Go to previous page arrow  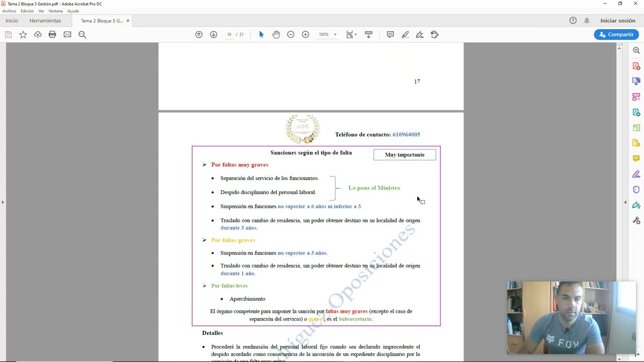[x=199, y=35]
